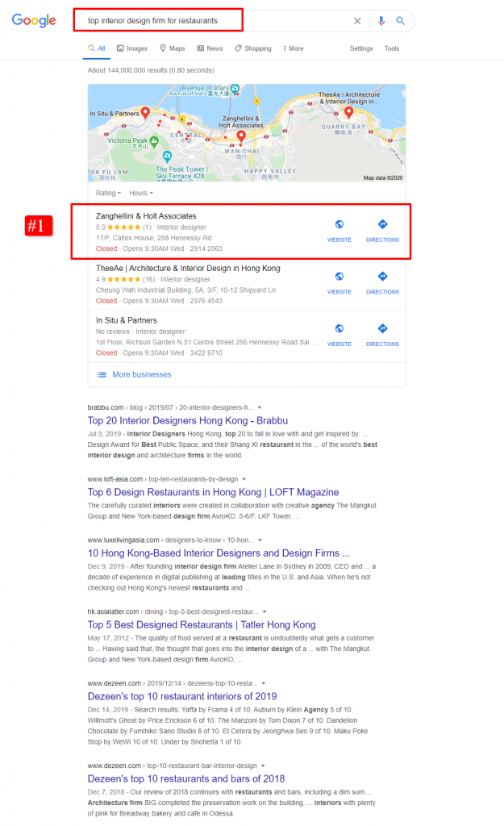Open search Tools
This screenshot has width=504, height=826.
coord(392,48)
